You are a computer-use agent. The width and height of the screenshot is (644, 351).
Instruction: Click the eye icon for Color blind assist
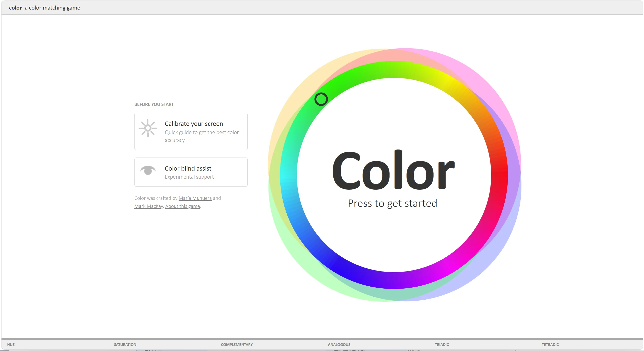pyautogui.click(x=148, y=170)
